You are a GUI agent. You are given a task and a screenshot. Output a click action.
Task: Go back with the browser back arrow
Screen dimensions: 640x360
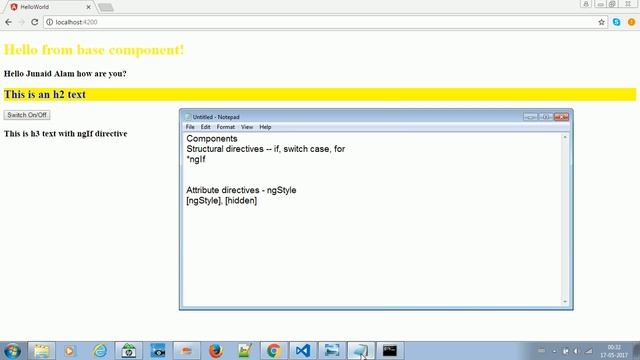[x=9, y=22]
